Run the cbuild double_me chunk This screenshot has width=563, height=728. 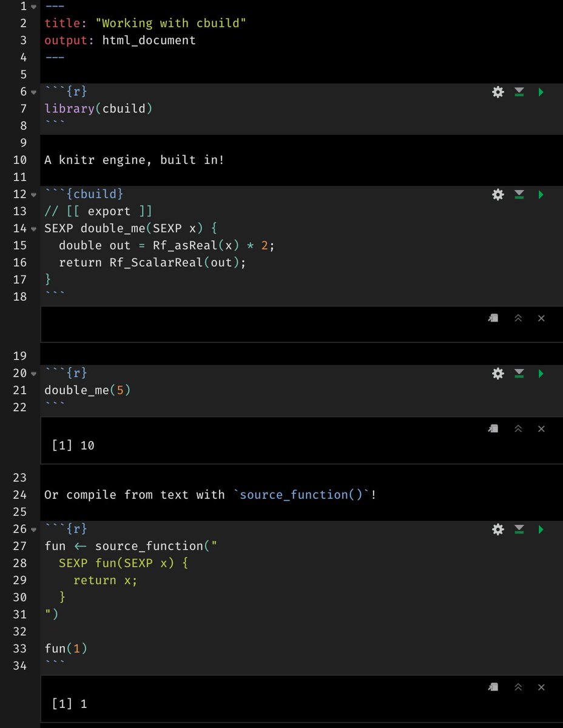541,195
